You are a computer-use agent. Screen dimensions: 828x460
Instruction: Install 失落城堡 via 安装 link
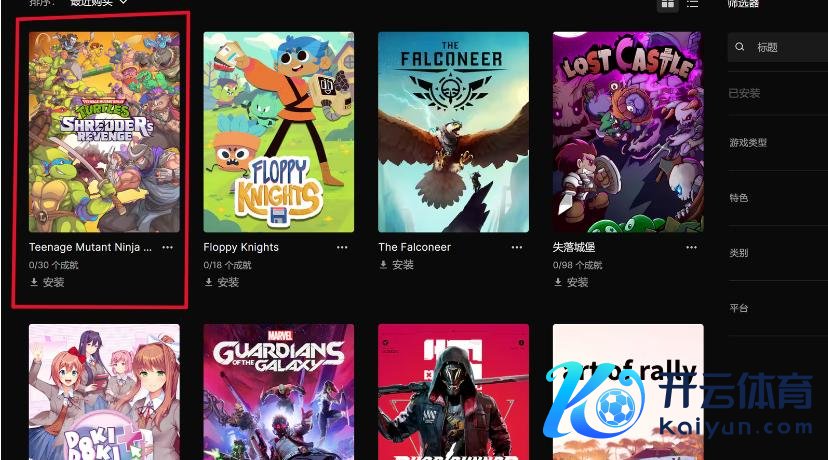tap(571, 283)
